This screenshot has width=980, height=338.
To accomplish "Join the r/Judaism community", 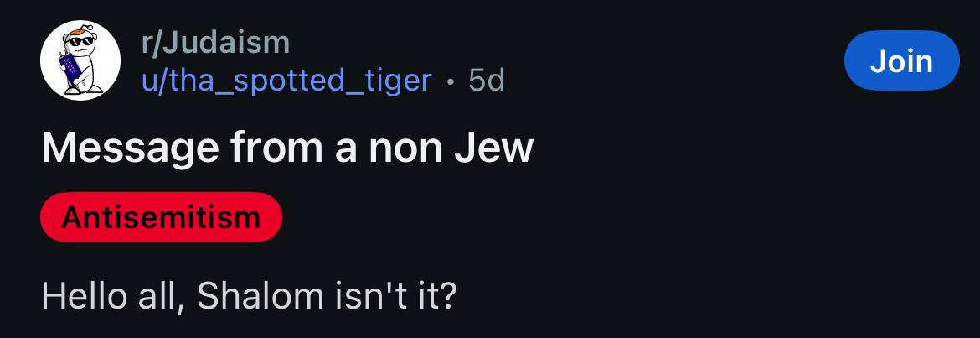I will (901, 60).
